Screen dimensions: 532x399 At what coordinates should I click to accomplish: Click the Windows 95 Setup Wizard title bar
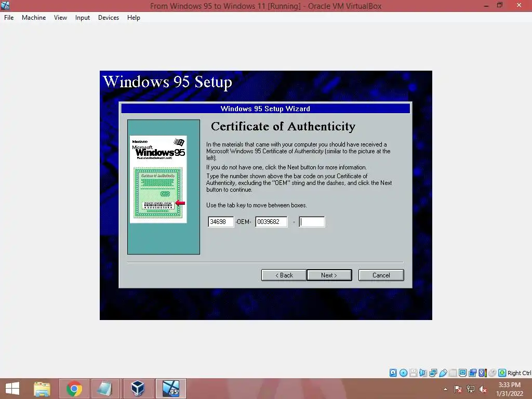pyautogui.click(x=265, y=109)
